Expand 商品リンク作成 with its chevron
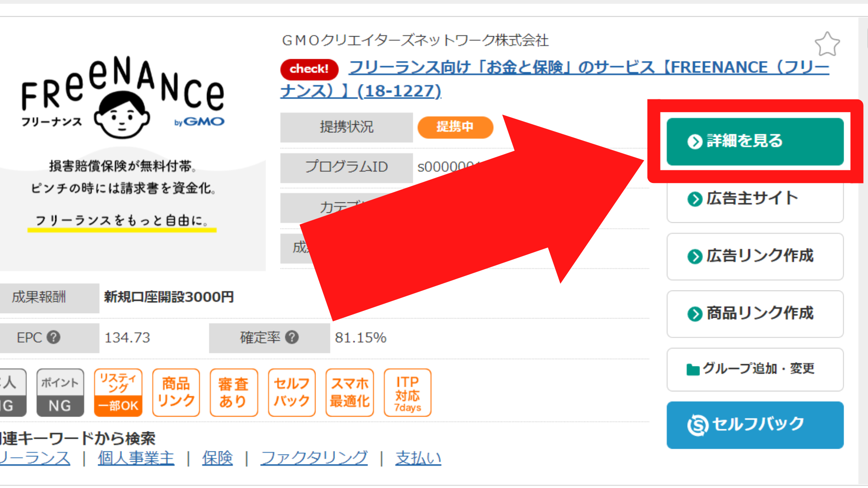 tap(694, 314)
